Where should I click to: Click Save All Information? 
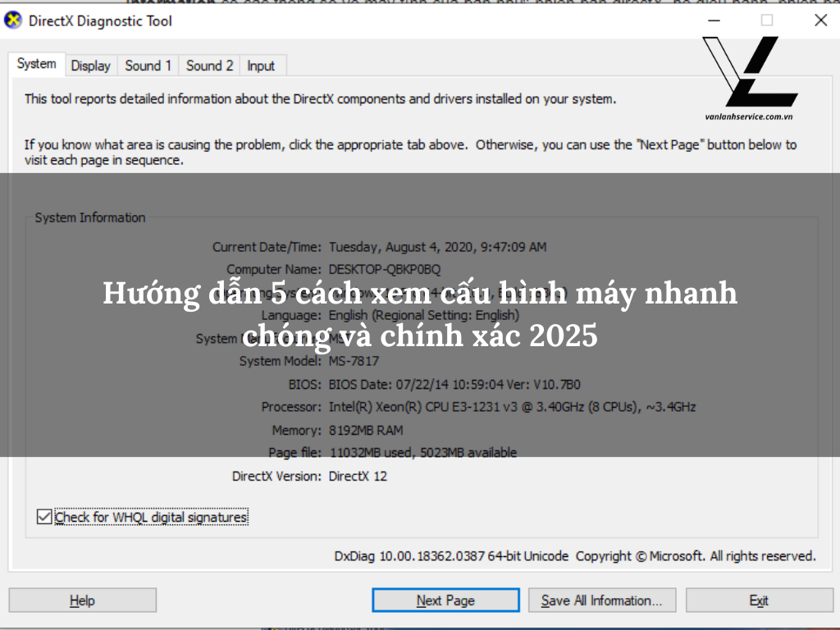[602, 600]
